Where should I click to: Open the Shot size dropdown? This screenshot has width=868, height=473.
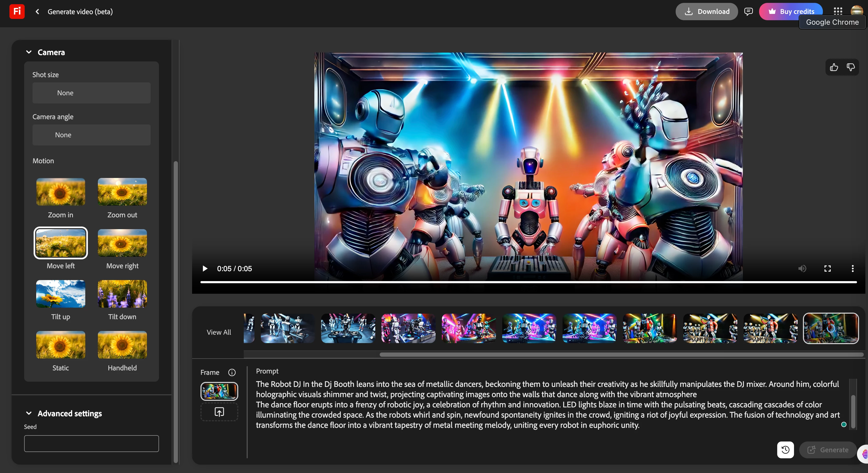(x=91, y=93)
